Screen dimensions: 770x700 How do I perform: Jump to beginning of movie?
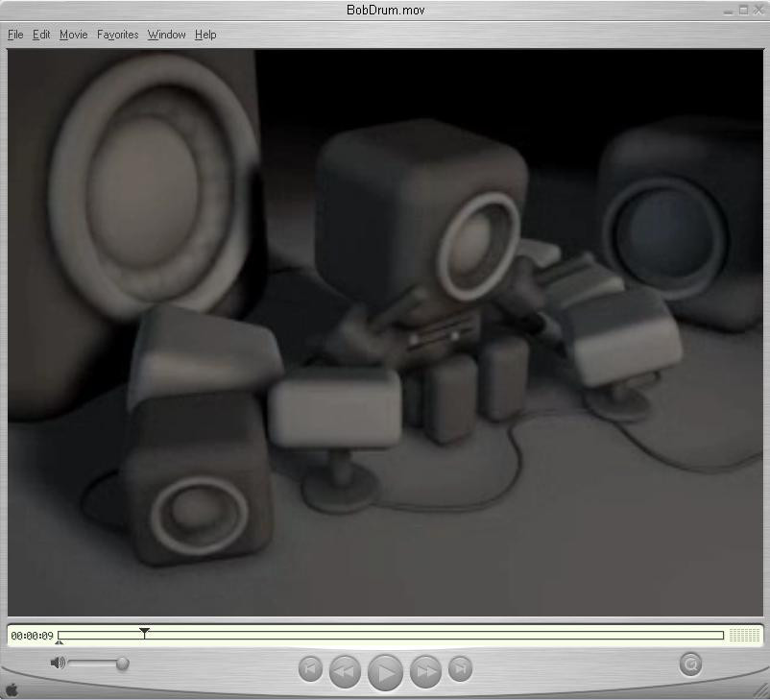pyautogui.click(x=310, y=668)
